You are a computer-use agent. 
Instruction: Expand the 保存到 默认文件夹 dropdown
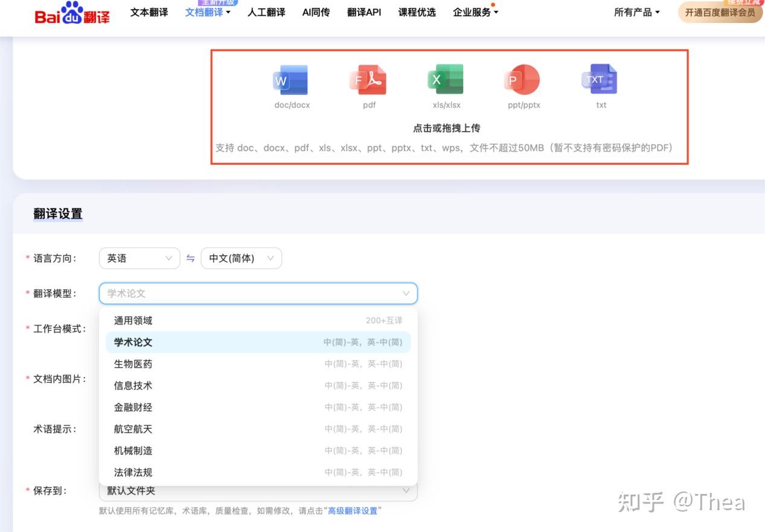click(406, 490)
